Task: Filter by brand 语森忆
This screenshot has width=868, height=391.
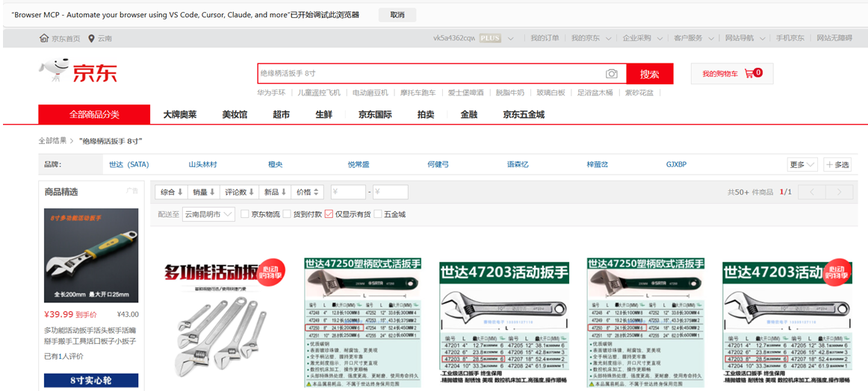Action: point(518,164)
